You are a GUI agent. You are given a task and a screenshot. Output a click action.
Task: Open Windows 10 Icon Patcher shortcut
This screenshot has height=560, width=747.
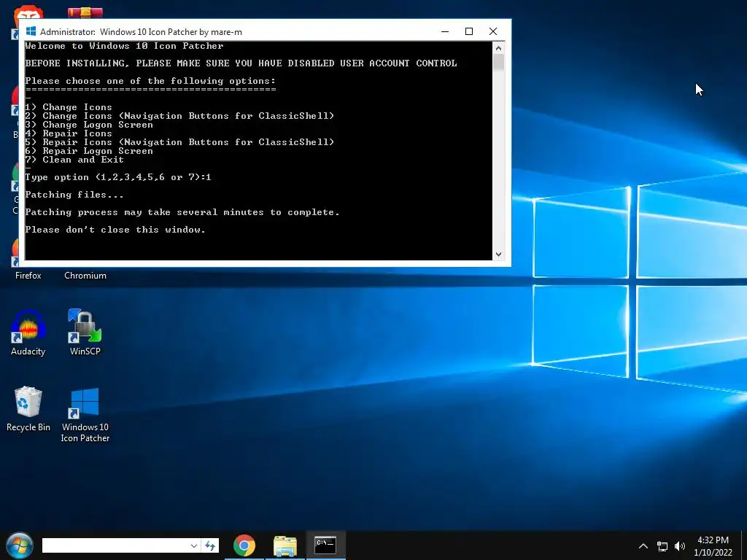85,414
